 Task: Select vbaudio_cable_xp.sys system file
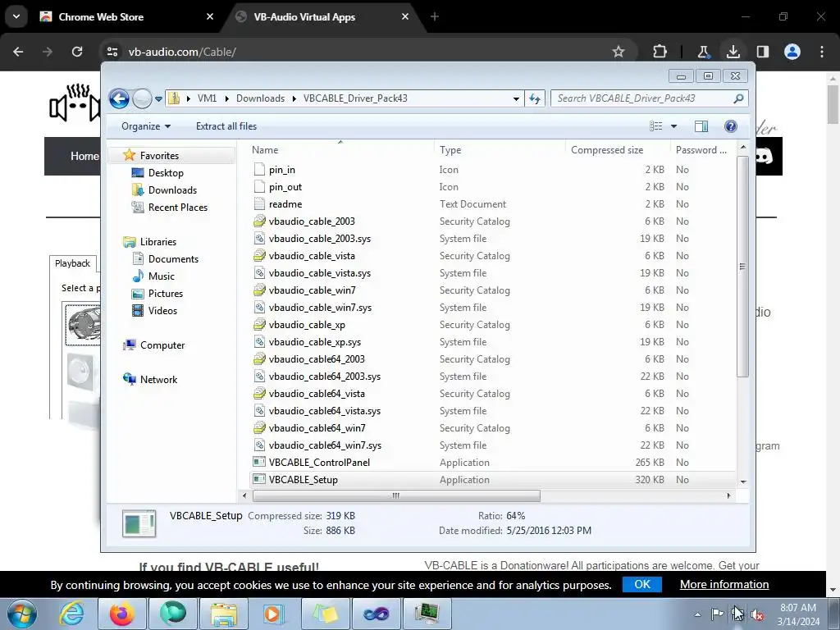(x=314, y=342)
